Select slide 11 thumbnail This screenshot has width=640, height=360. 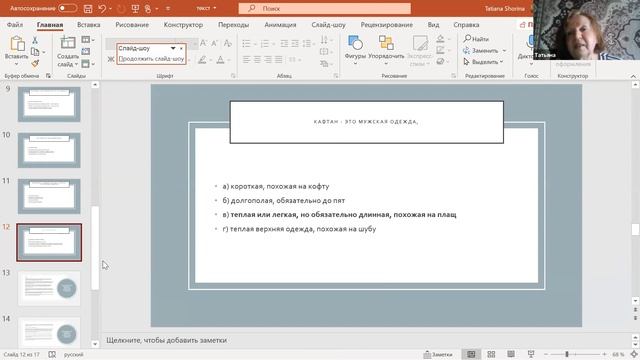tap(49, 196)
